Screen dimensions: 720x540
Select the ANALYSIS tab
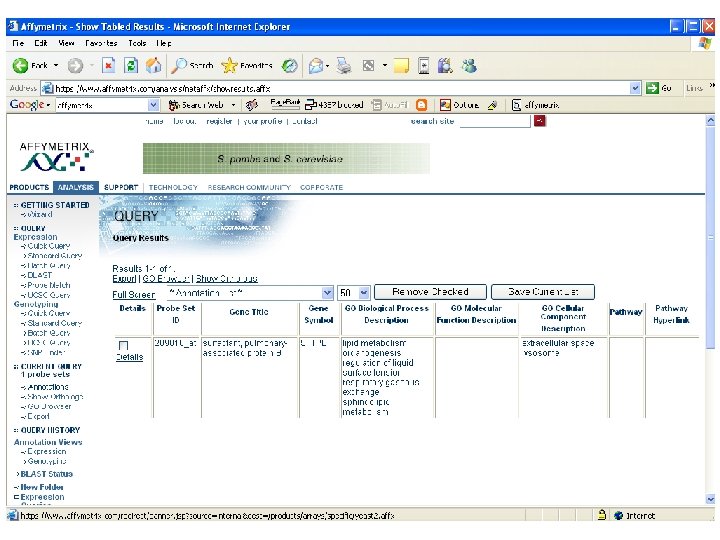coord(76,187)
